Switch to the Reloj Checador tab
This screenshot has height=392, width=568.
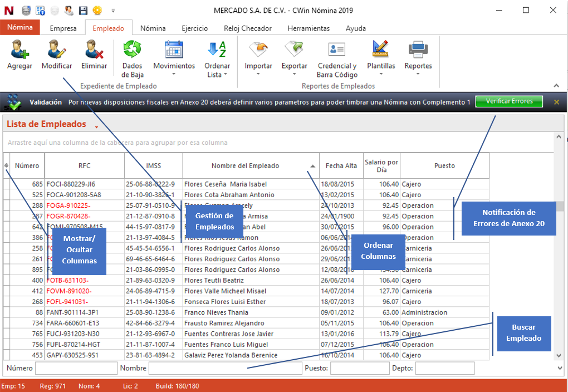[x=248, y=28]
